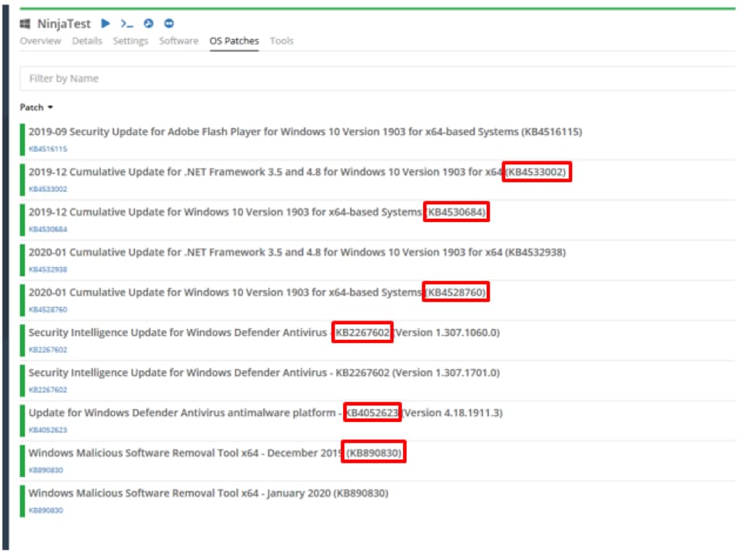Open the Details tab
This screenshot has width=756, height=554.
[87, 41]
